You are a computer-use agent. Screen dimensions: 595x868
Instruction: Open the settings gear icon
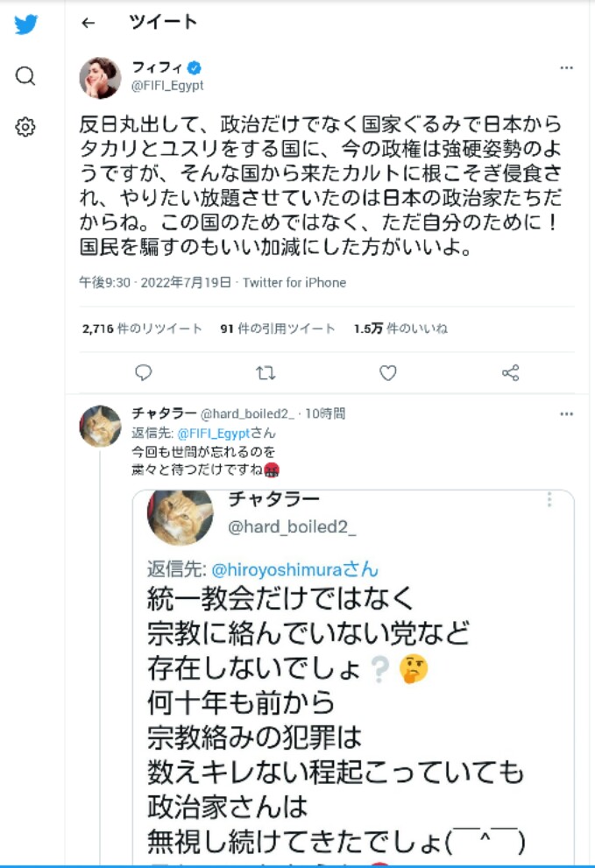pyautogui.click(x=25, y=126)
